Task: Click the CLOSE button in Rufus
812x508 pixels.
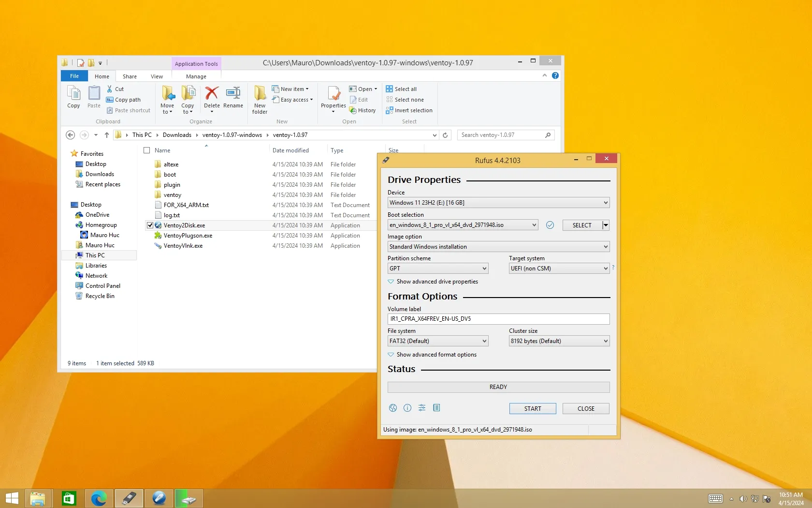Action: (586, 409)
